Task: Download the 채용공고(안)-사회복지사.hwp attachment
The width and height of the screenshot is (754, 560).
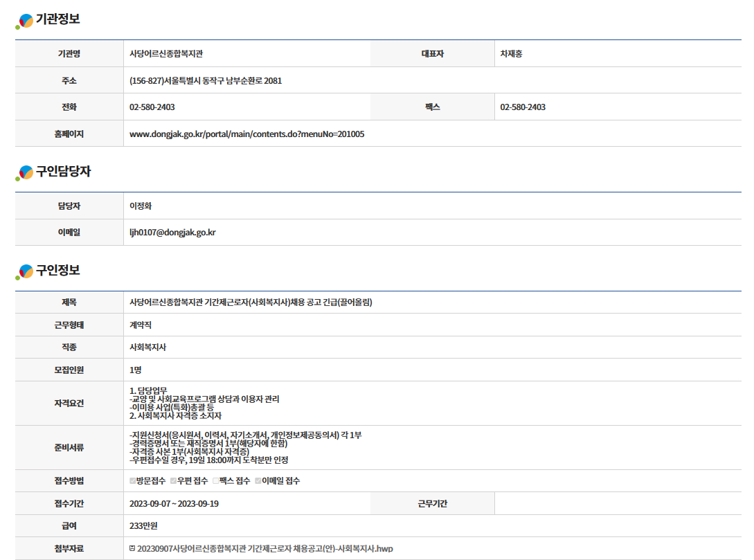Action: click(265, 548)
